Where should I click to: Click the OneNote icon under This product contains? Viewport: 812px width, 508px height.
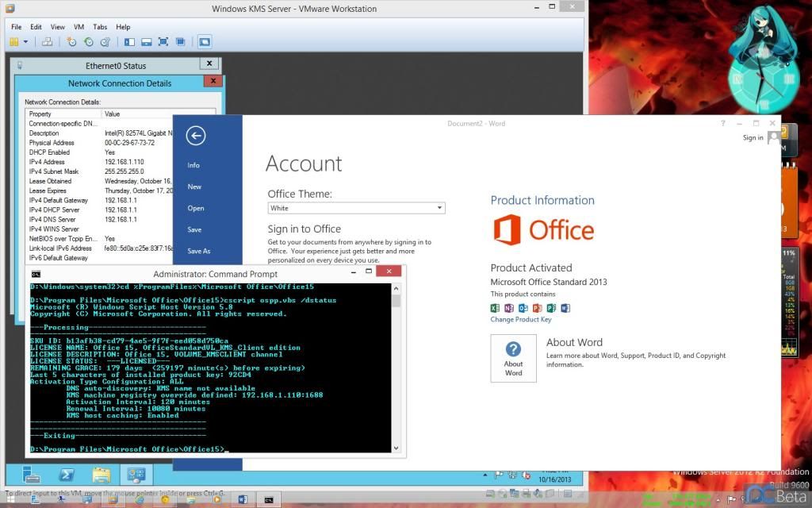tap(509, 308)
